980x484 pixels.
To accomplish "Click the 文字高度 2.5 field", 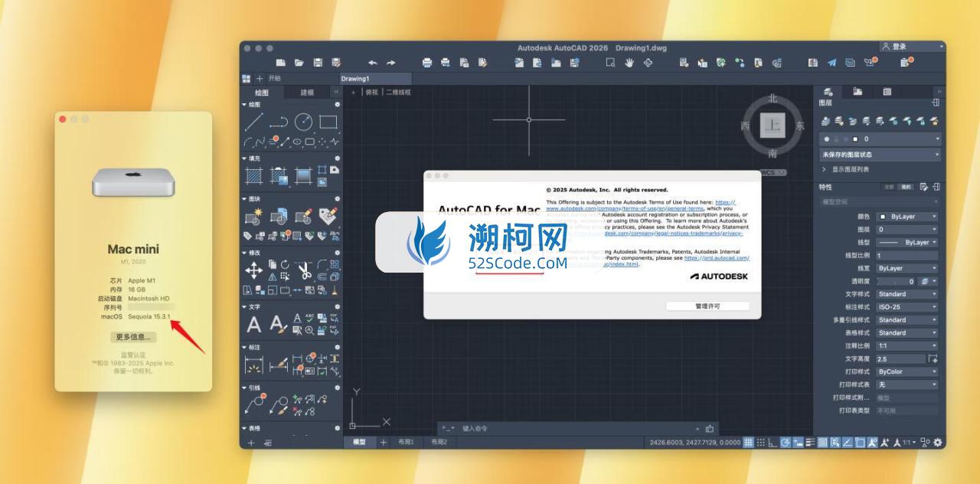I will 900,359.
